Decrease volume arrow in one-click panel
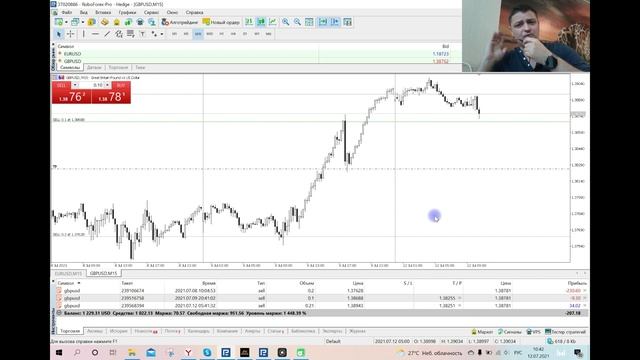Viewport: 640px width, 360px height. (x=75, y=85)
